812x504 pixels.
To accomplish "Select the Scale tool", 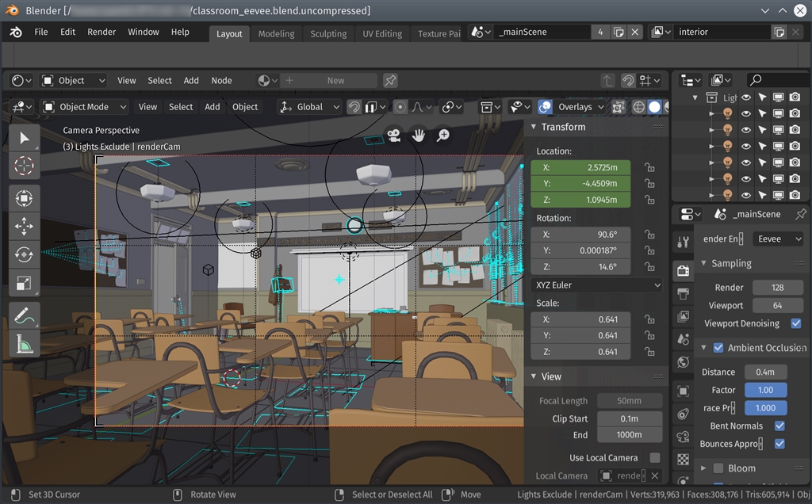I will (24, 283).
